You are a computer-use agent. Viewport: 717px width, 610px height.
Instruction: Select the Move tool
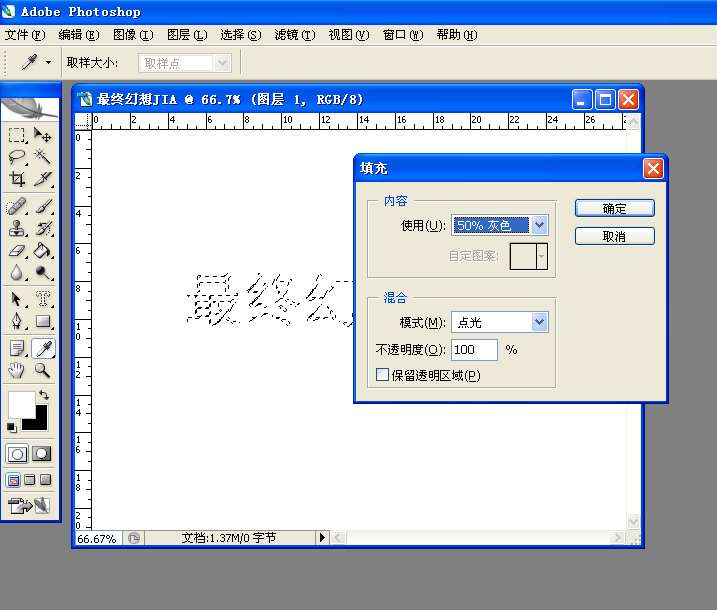(43, 135)
